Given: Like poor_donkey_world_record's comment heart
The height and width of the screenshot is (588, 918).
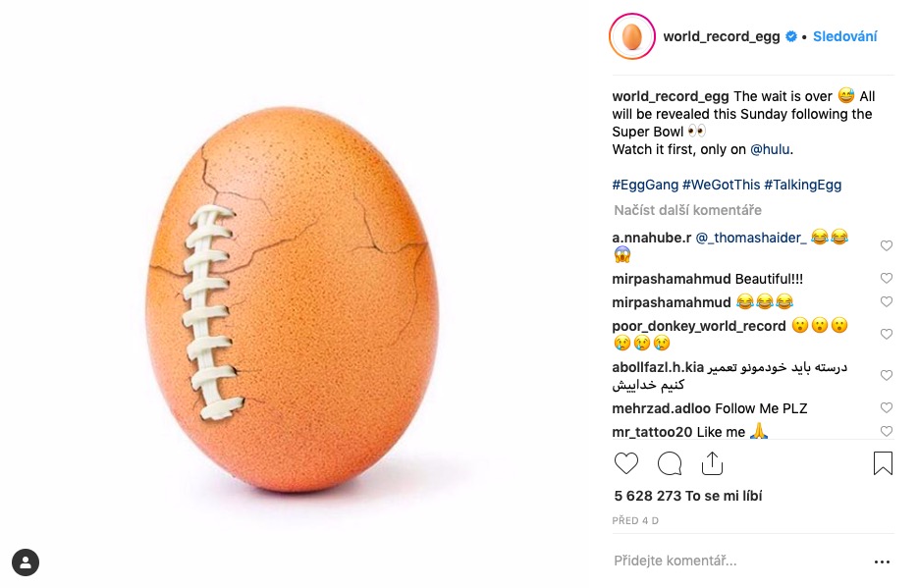Looking at the screenshot, I should point(887,334).
